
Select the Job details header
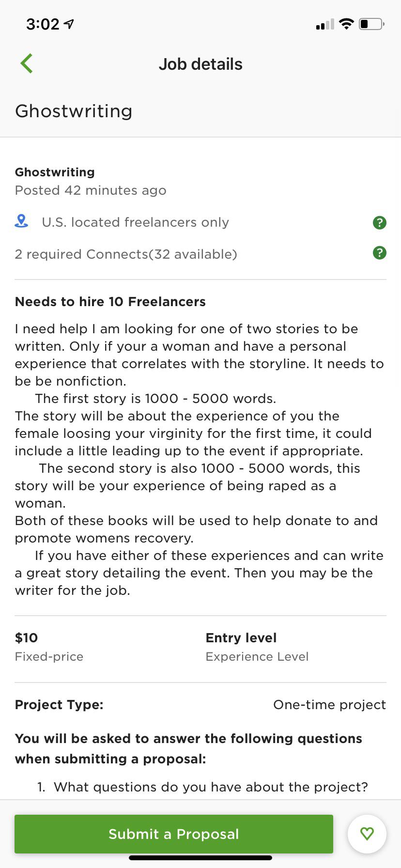coord(200,63)
